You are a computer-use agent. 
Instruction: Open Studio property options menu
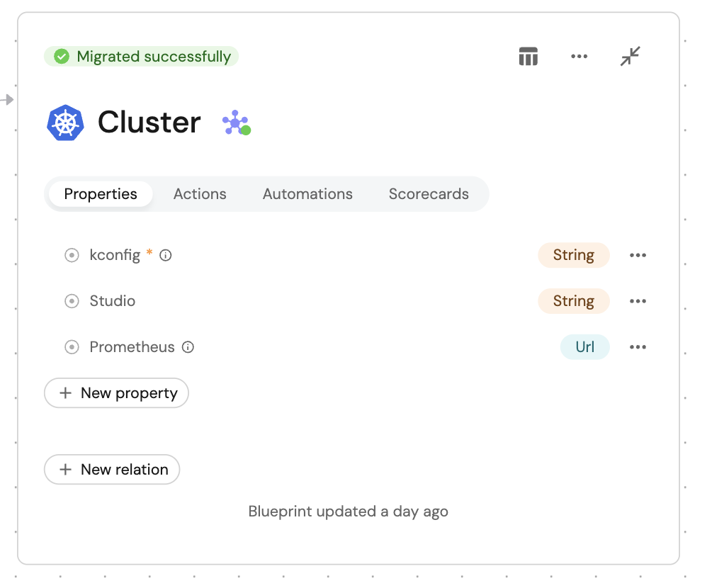638,301
